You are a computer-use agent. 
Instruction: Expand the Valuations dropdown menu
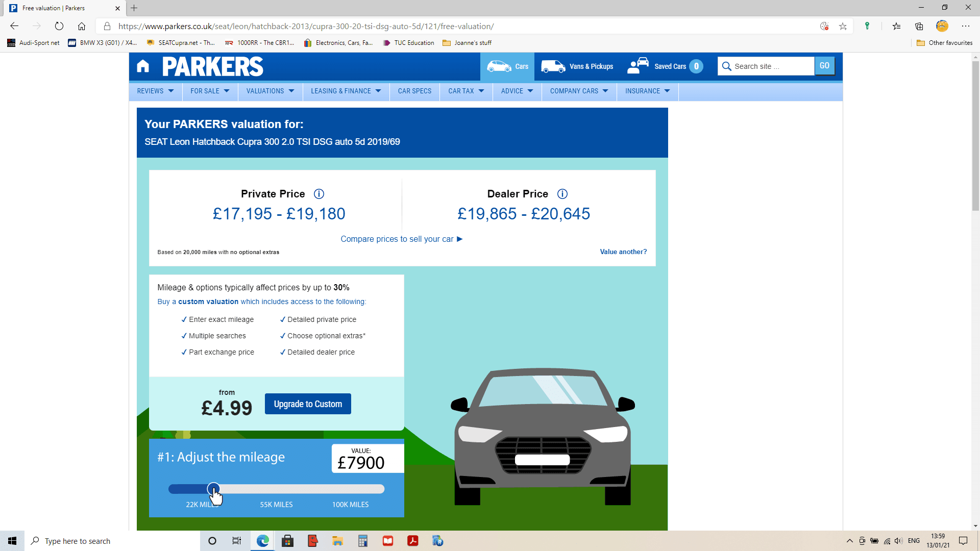click(270, 91)
